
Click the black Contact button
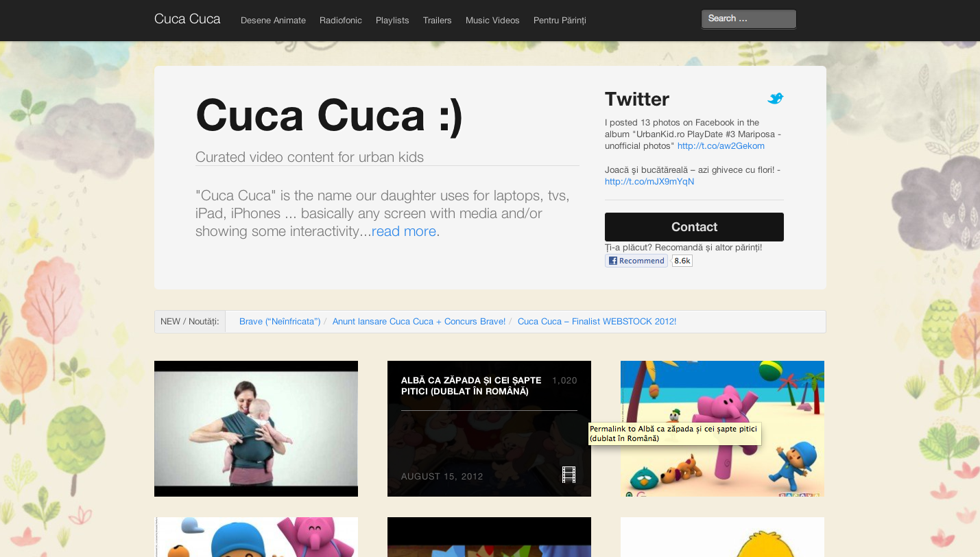click(x=694, y=227)
